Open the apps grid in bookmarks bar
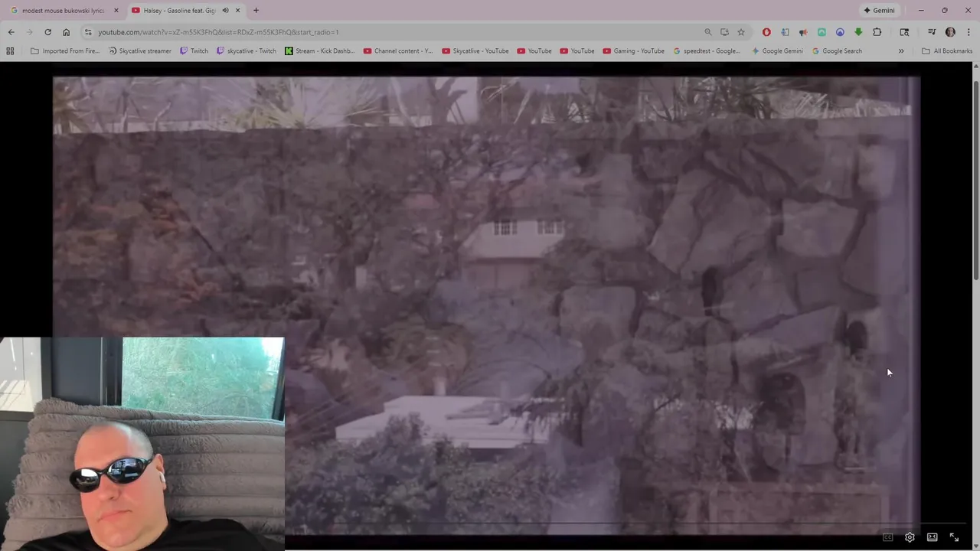 pyautogui.click(x=10, y=51)
